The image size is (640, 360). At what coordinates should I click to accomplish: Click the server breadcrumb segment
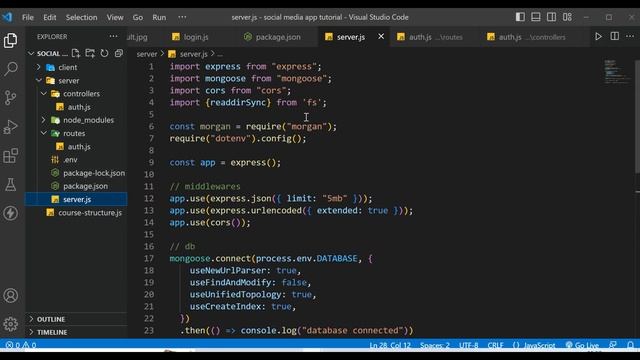tap(147, 54)
